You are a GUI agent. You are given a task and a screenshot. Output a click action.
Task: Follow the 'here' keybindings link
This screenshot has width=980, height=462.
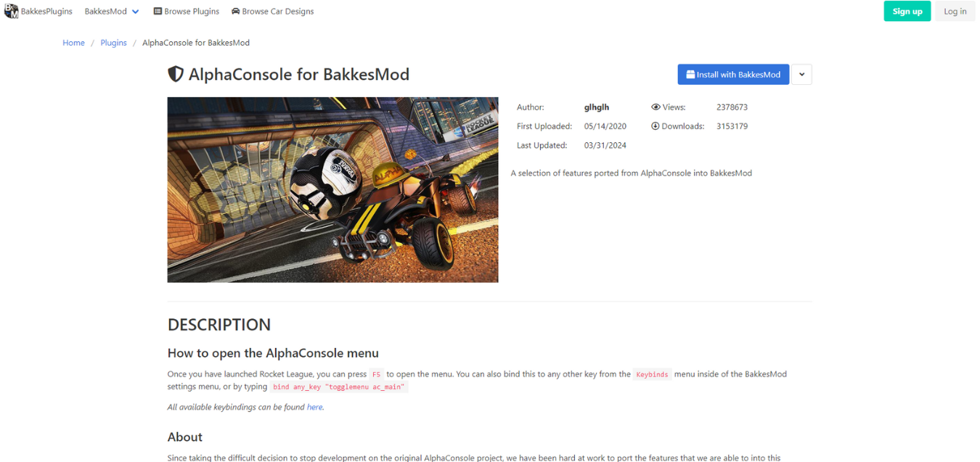click(314, 407)
